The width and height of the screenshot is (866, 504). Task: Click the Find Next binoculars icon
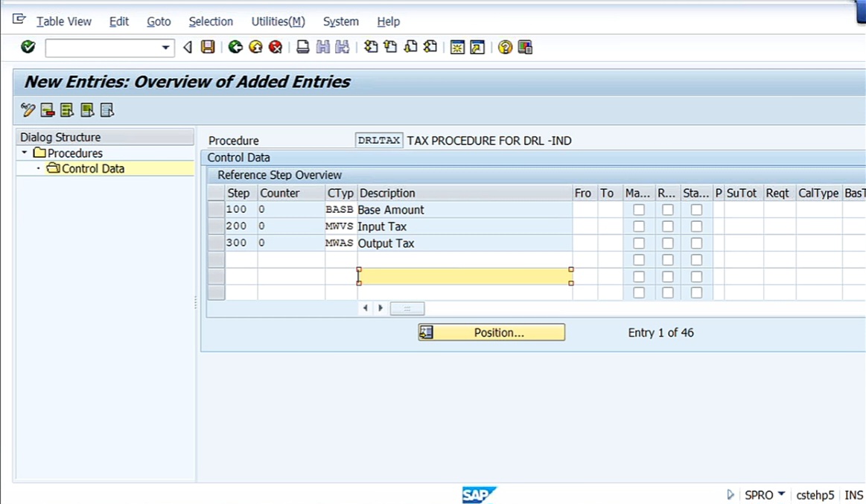[343, 47]
